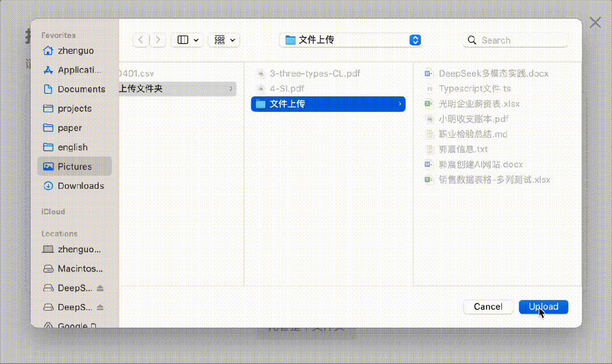
Task: Click the blue folder icon inside the path dropdown
Action: [x=291, y=40]
